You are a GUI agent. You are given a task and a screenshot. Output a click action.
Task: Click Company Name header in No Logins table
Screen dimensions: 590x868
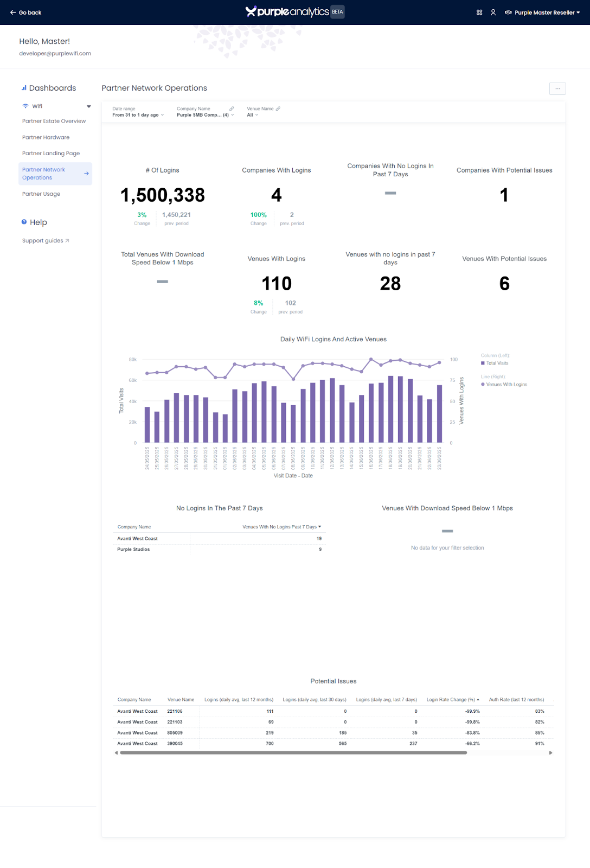coord(134,527)
